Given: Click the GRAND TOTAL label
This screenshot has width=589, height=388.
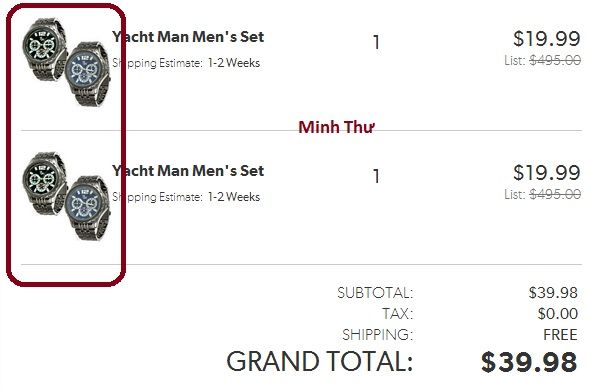Looking at the screenshot, I should click(x=320, y=361).
